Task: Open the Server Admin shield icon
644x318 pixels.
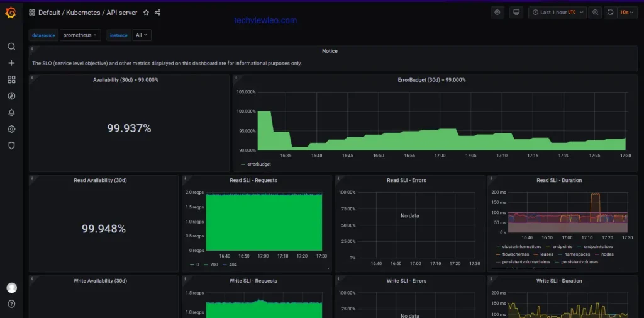Action: pyautogui.click(x=11, y=145)
